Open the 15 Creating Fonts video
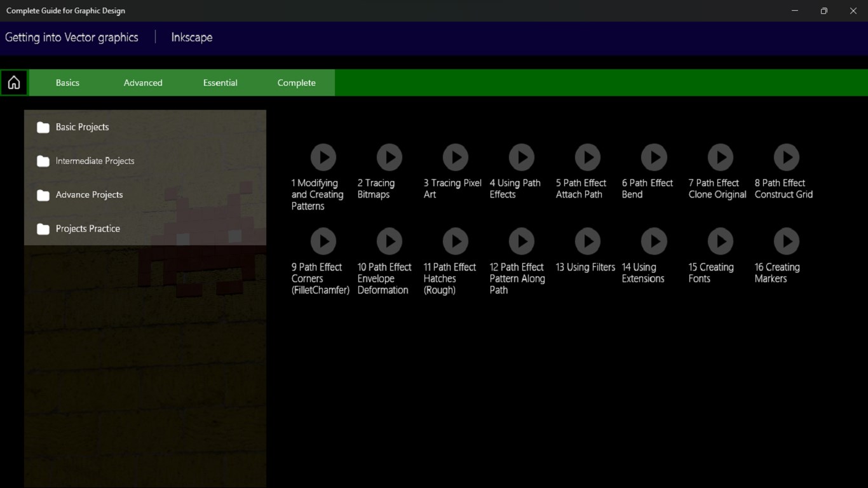This screenshot has height=488, width=868. pyautogui.click(x=720, y=241)
